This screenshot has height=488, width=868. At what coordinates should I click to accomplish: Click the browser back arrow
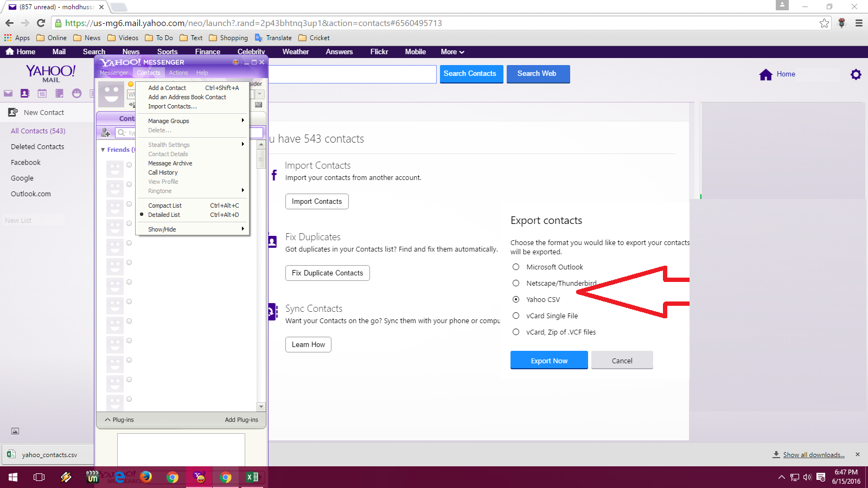tap(9, 23)
